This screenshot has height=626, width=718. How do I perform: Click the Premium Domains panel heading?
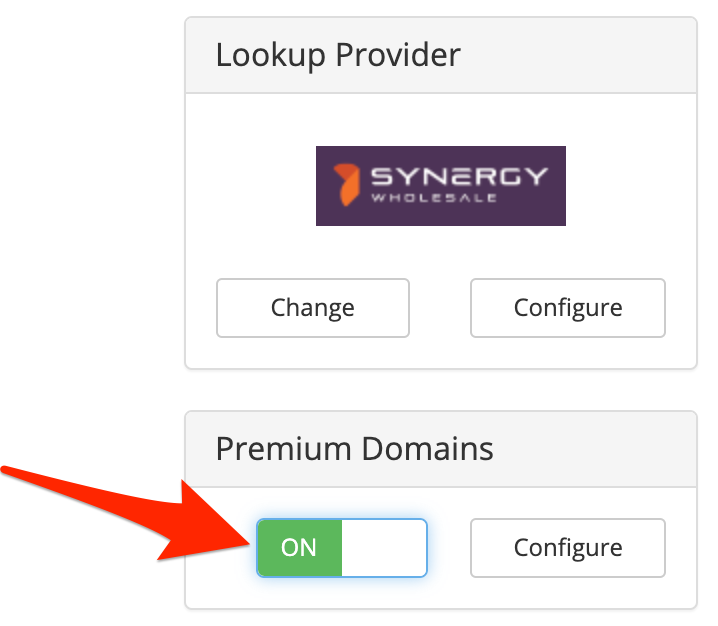354,449
